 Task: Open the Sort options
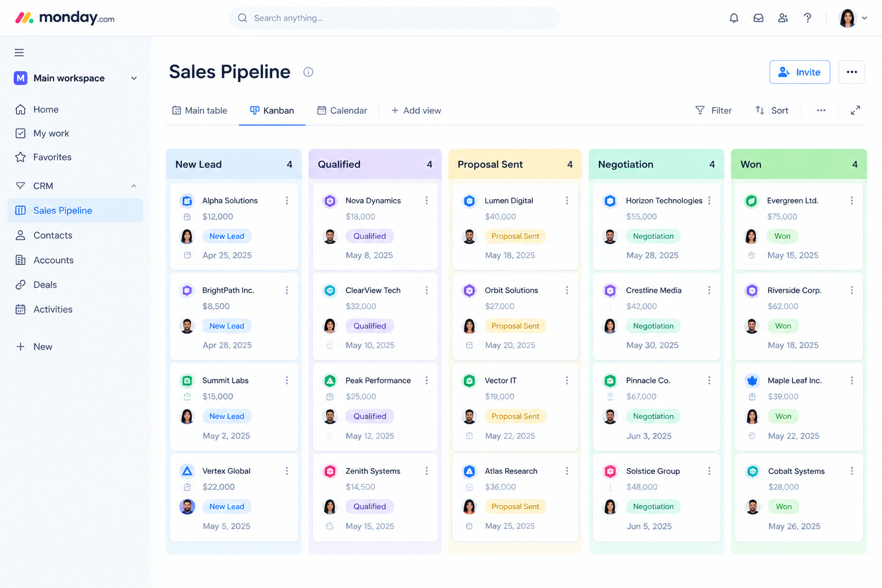(772, 110)
